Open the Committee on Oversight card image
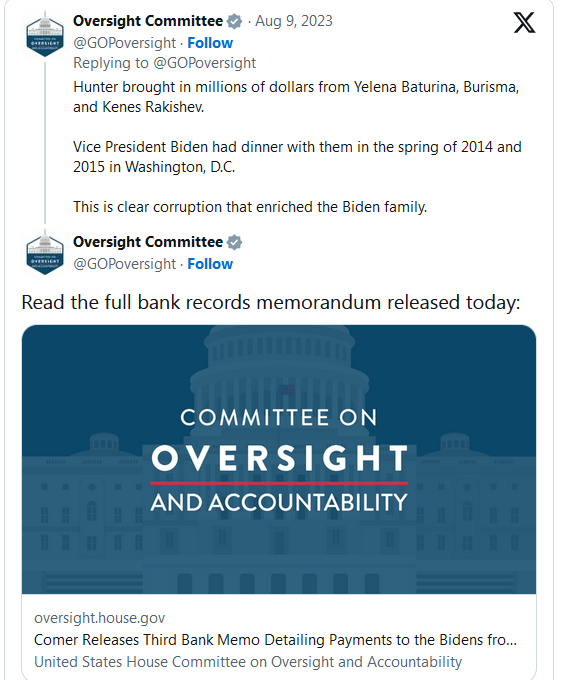The width and height of the screenshot is (566, 680). coord(279,459)
